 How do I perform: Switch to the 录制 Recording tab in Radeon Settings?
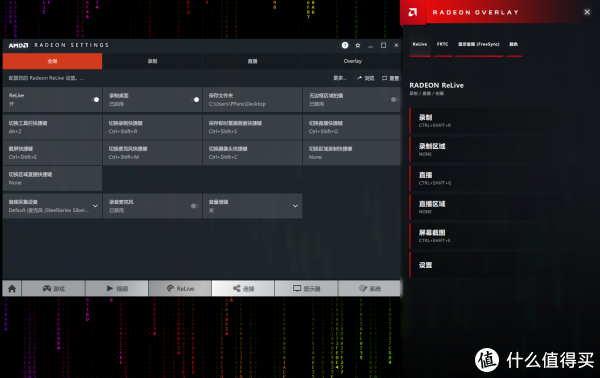(x=152, y=61)
